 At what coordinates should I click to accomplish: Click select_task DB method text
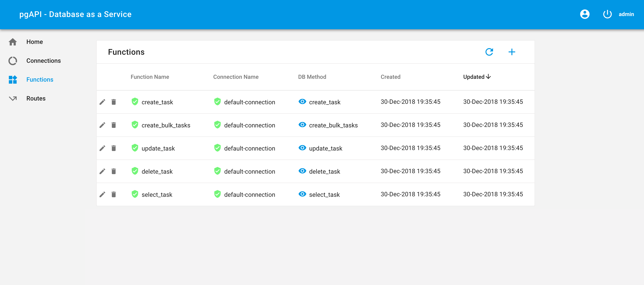coord(324,195)
